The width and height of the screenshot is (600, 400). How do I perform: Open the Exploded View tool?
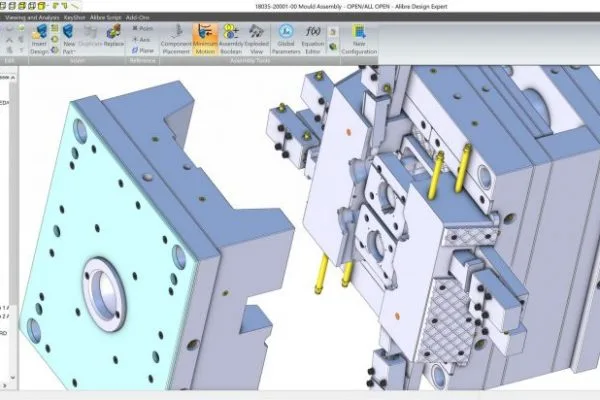click(x=256, y=40)
